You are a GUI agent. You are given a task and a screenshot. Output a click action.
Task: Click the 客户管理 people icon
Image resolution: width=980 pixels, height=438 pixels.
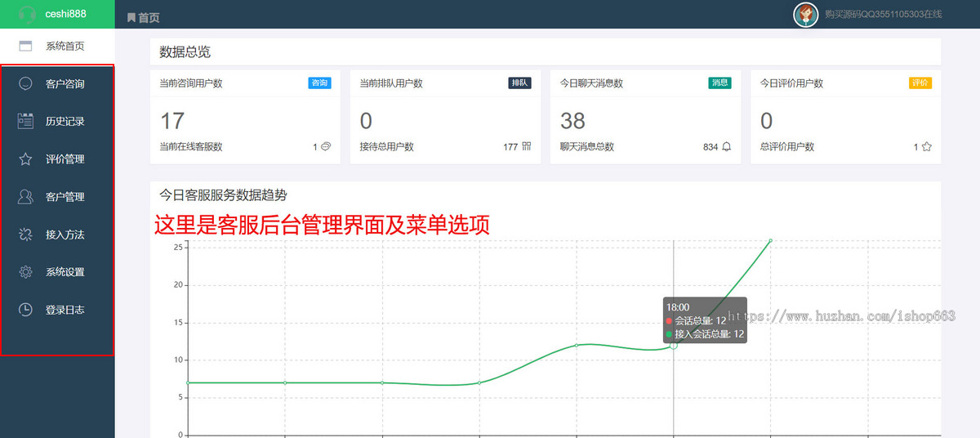click(x=25, y=196)
